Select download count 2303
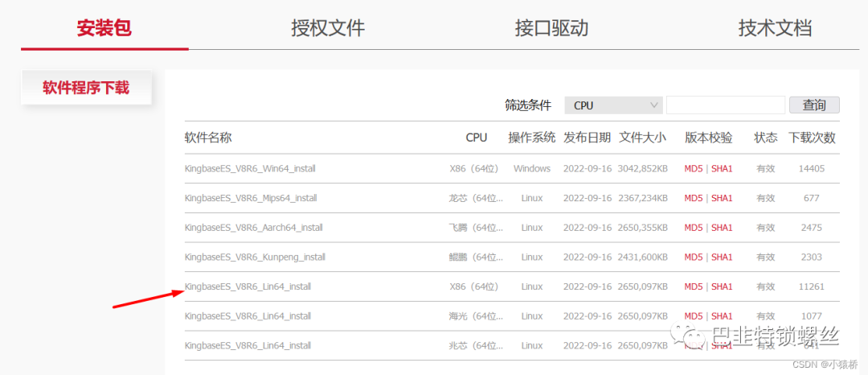This screenshot has height=375, width=868. [812, 257]
